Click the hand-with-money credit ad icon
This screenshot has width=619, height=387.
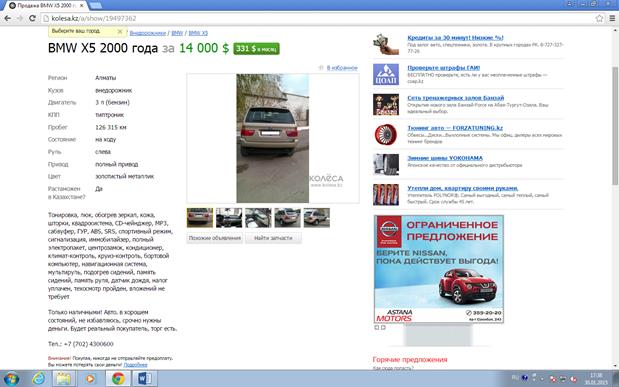(386, 44)
